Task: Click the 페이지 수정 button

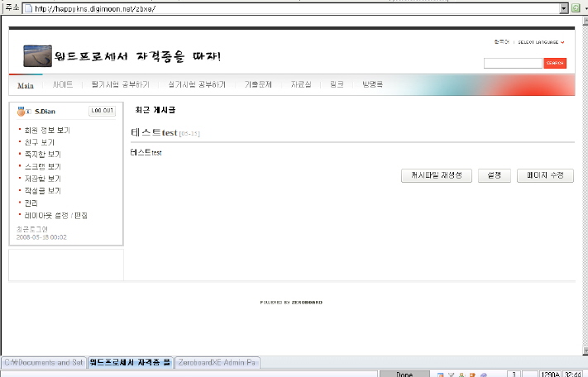Action: (x=545, y=175)
